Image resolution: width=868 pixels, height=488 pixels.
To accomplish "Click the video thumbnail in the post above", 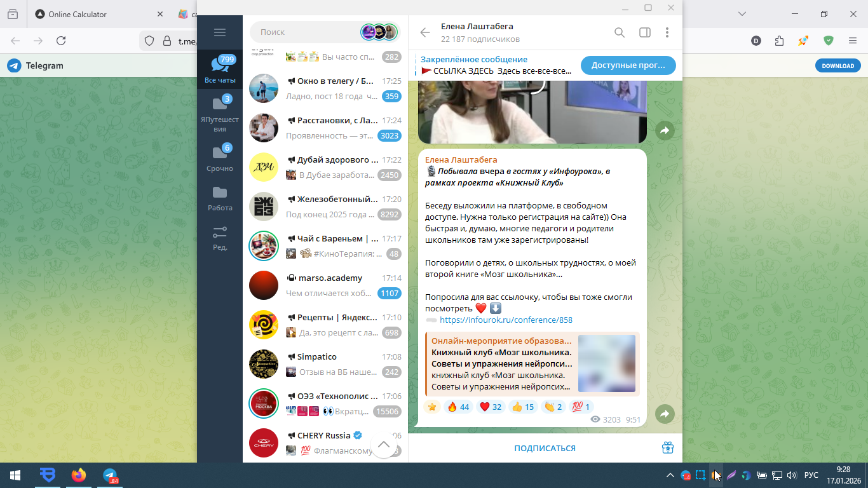I will coord(532,112).
